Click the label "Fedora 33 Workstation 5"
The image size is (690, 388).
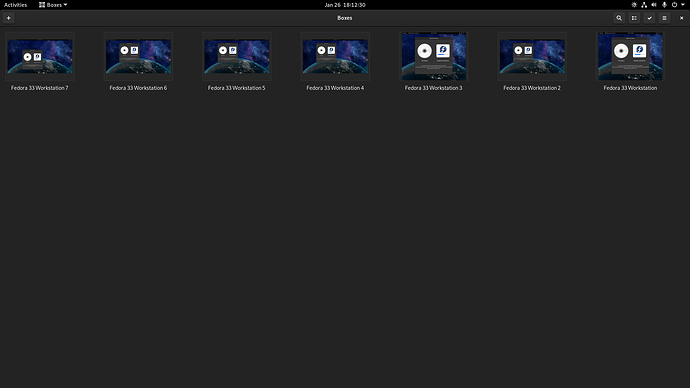(237, 88)
